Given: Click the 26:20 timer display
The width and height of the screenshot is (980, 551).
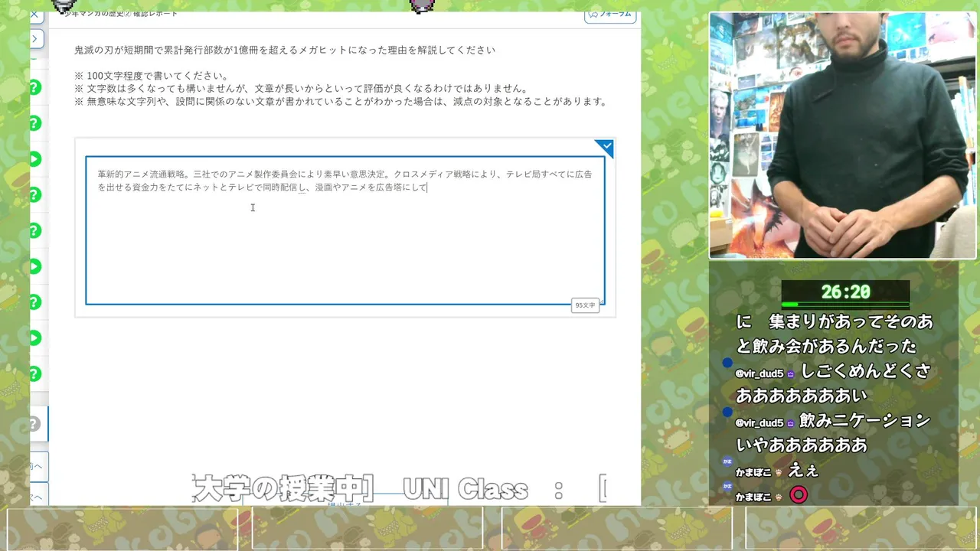Looking at the screenshot, I should point(845,292).
